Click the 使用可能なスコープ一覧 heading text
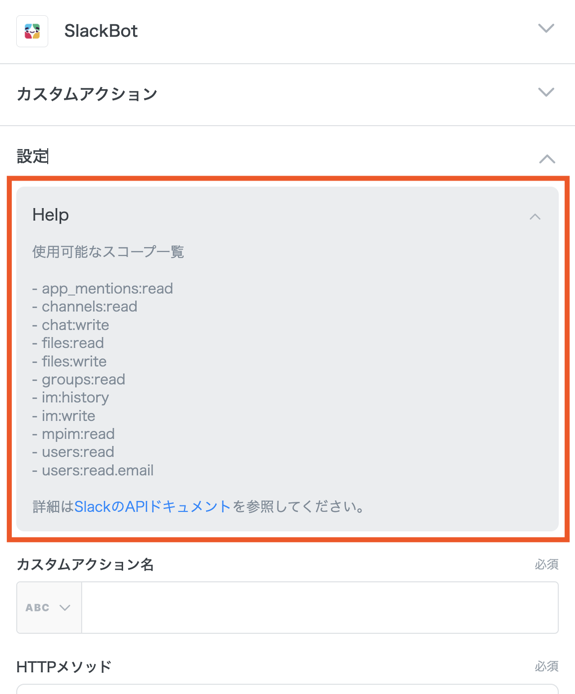 pos(108,252)
